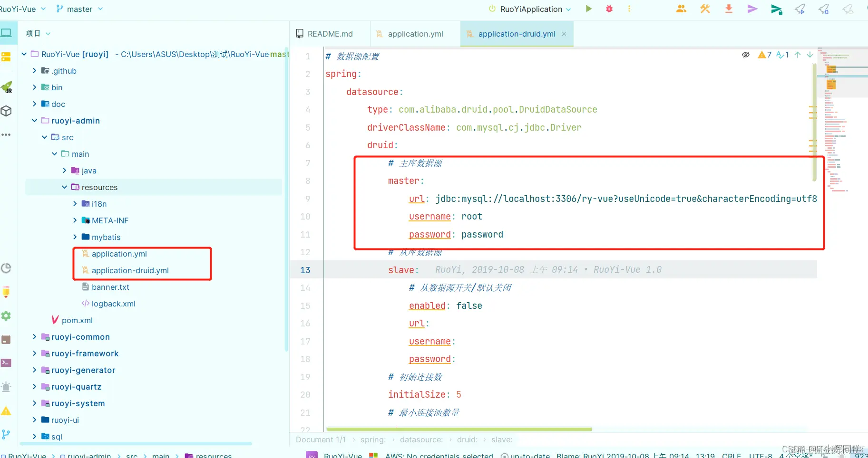This screenshot has height=458, width=868.
Task: Click the red download update icon
Action: click(x=729, y=9)
